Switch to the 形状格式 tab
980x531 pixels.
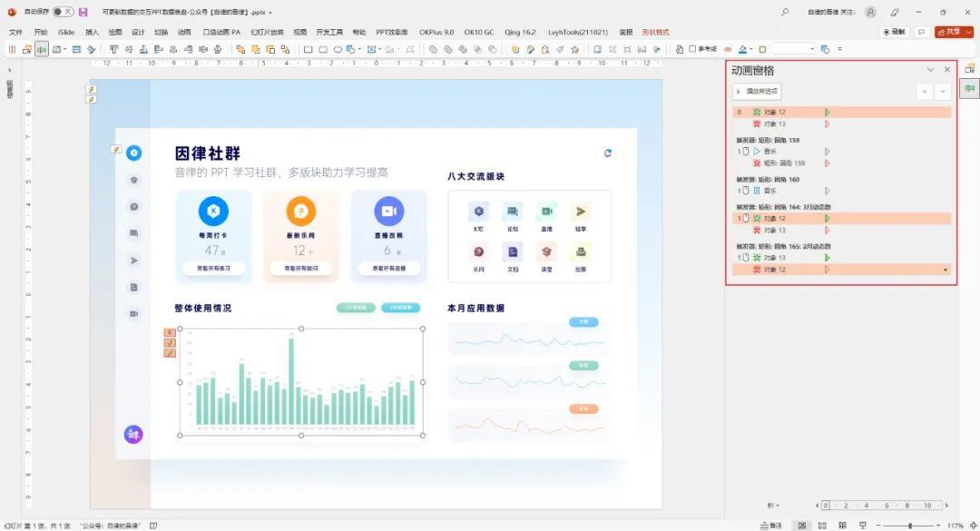pos(655,32)
